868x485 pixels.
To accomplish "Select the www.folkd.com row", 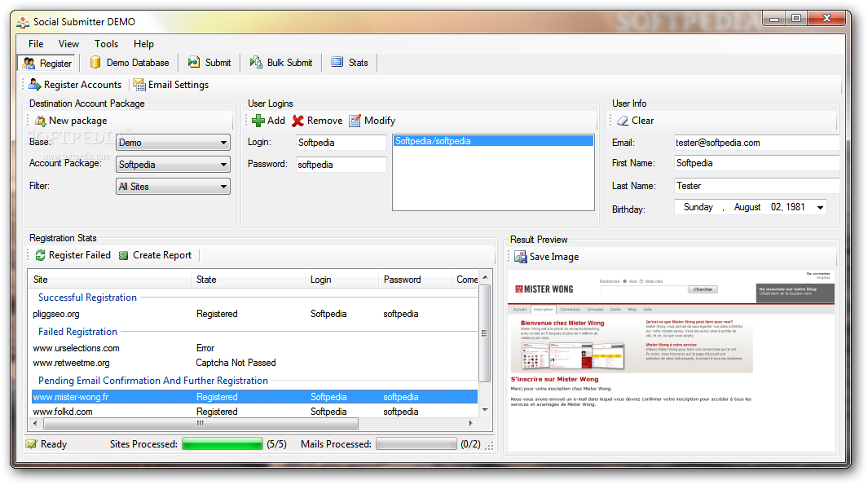I will tap(254, 412).
